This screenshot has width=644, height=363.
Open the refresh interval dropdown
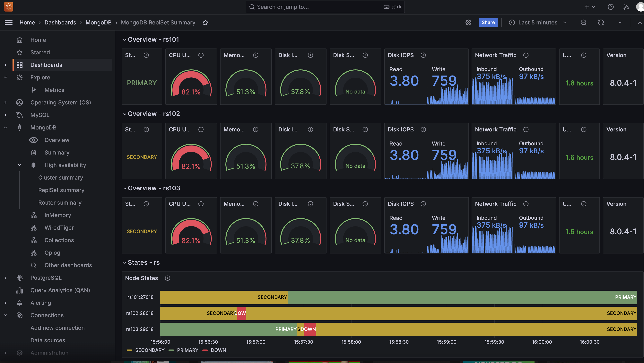coord(620,22)
